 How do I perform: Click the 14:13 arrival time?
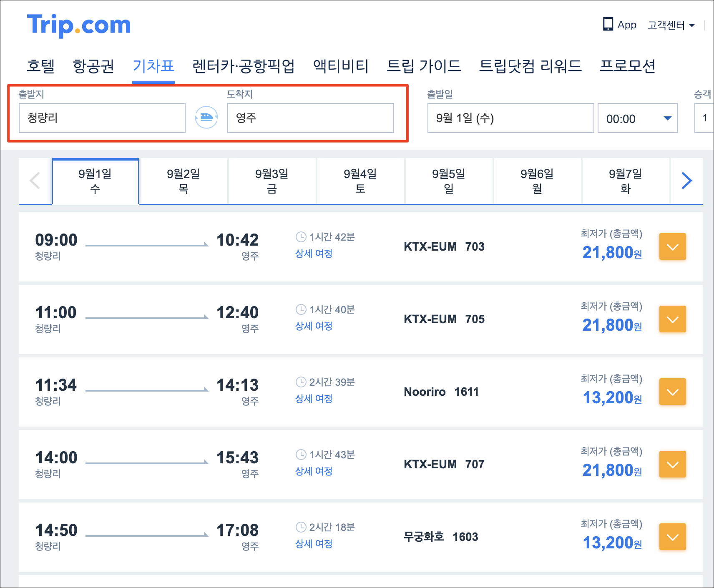point(238,385)
